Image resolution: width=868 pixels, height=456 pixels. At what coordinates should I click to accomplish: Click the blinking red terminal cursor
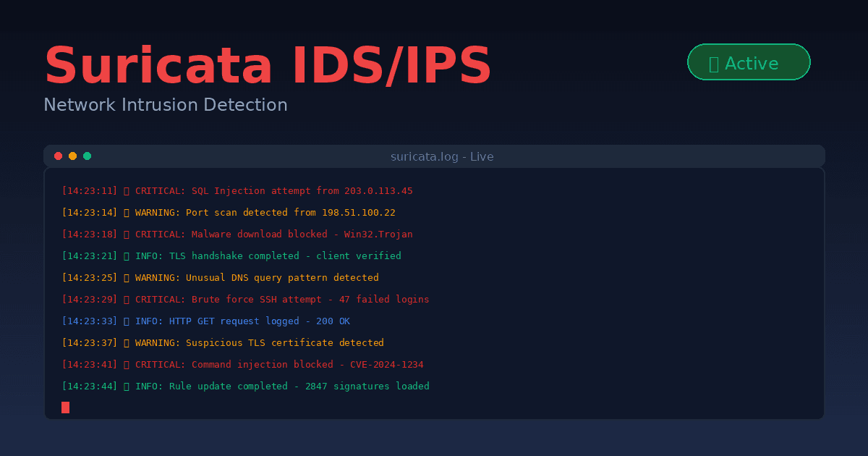[65, 408]
